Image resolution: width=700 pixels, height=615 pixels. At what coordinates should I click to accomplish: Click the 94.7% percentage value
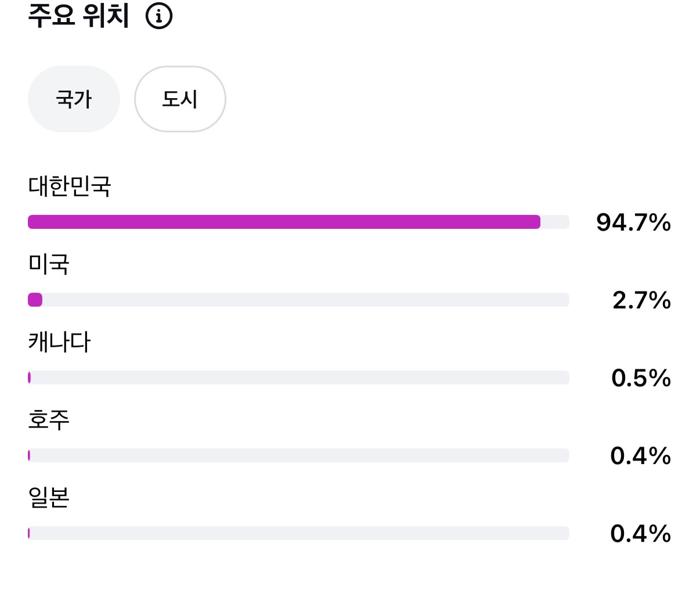point(633,222)
